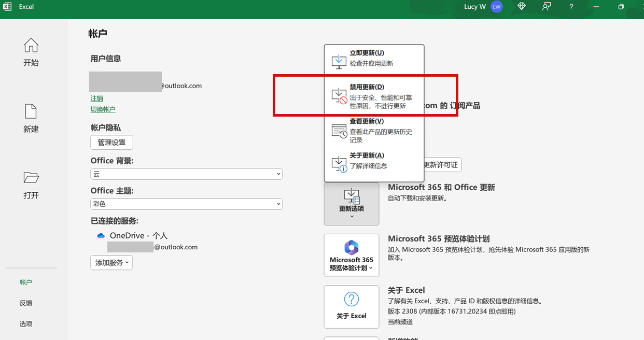Select 选项 in the left sidebar
The height and width of the screenshot is (340, 644).
tap(26, 324)
